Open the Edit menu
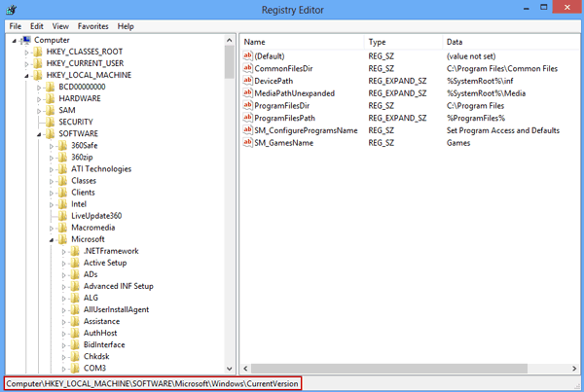Image resolution: width=584 pixels, height=392 pixels. click(x=37, y=26)
